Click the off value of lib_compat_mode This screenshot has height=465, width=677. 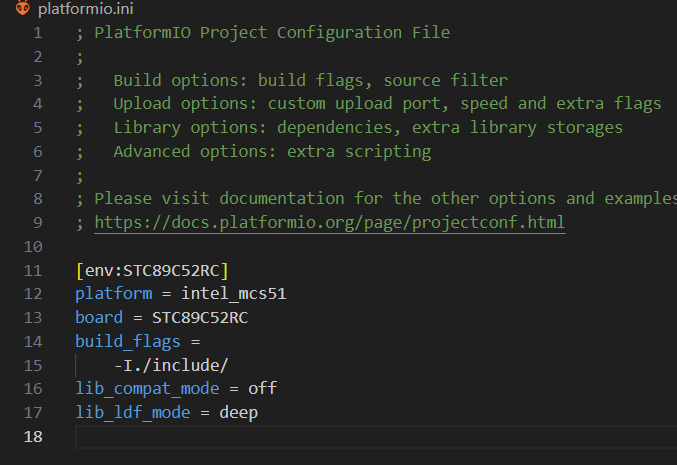pos(262,388)
